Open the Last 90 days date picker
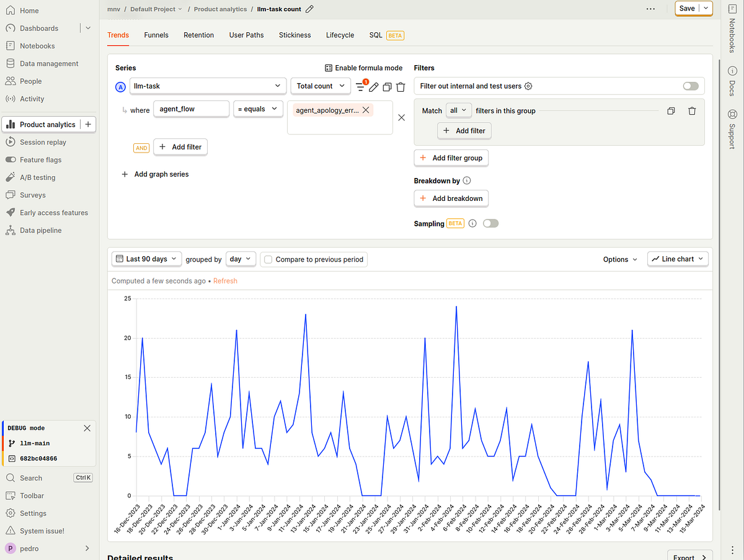The height and width of the screenshot is (560, 744). pyautogui.click(x=146, y=259)
